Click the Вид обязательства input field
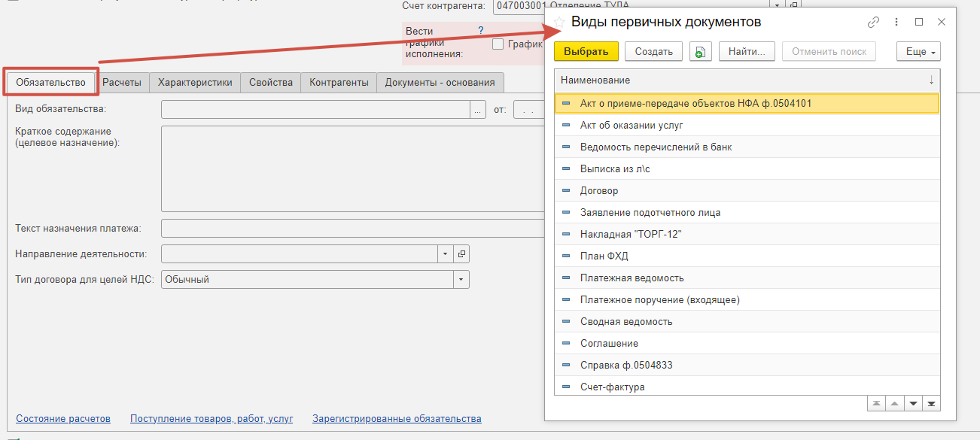 pyautogui.click(x=315, y=110)
